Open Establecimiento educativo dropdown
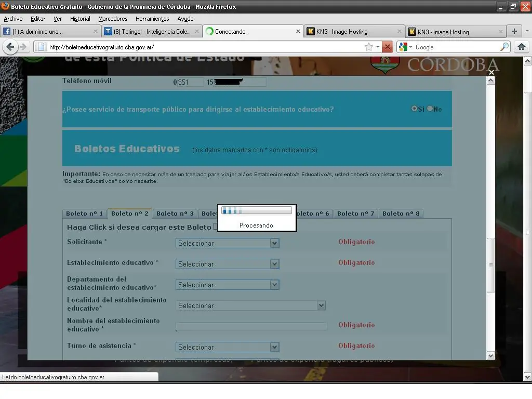Image resolution: width=532 pixels, height=399 pixels. pyautogui.click(x=228, y=264)
